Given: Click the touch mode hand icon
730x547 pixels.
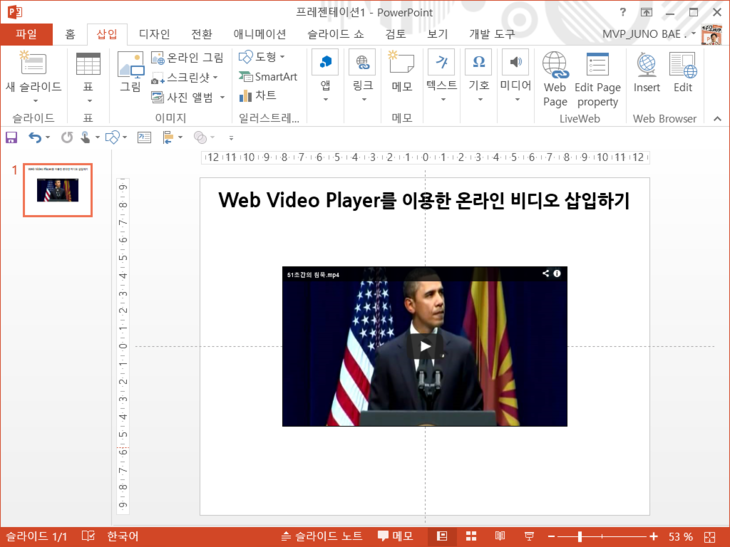Looking at the screenshot, I should coord(86,137).
